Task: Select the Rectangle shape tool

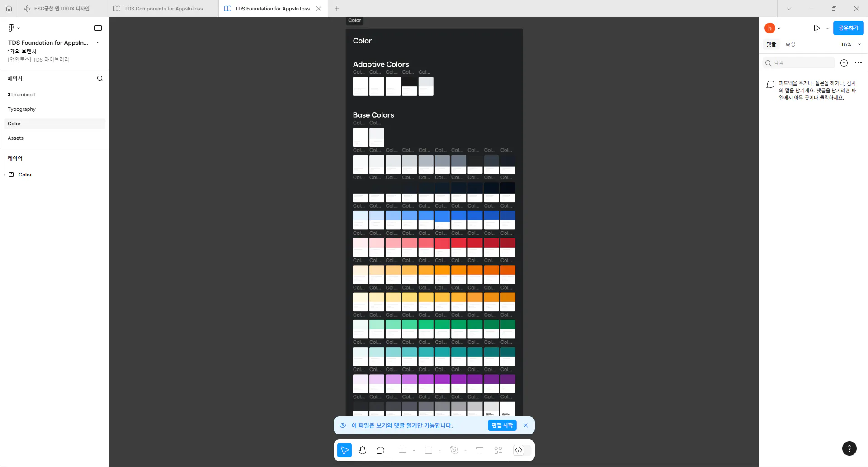Action: (429, 450)
